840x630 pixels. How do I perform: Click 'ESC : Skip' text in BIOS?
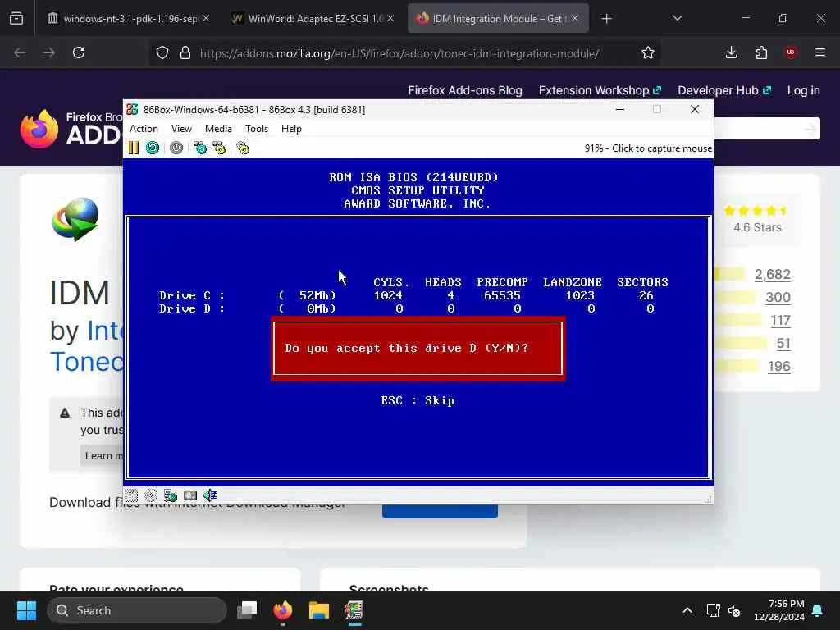[x=418, y=400]
